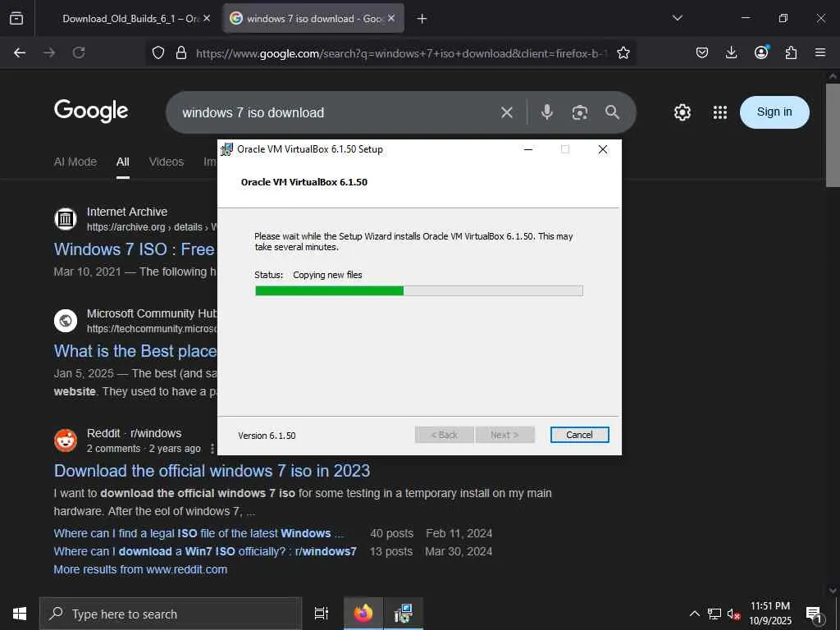Click the browser address bar URL

[402, 53]
